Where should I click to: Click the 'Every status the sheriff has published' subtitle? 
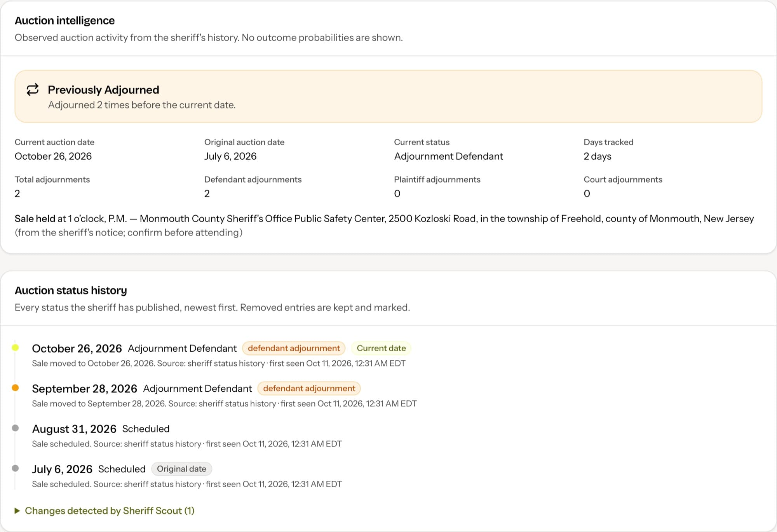[212, 307]
